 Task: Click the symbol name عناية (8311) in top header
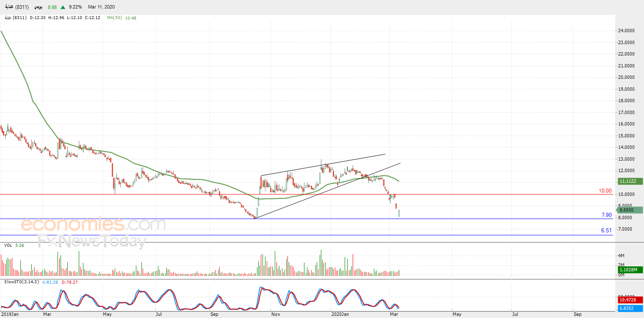click(x=16, y=7)
